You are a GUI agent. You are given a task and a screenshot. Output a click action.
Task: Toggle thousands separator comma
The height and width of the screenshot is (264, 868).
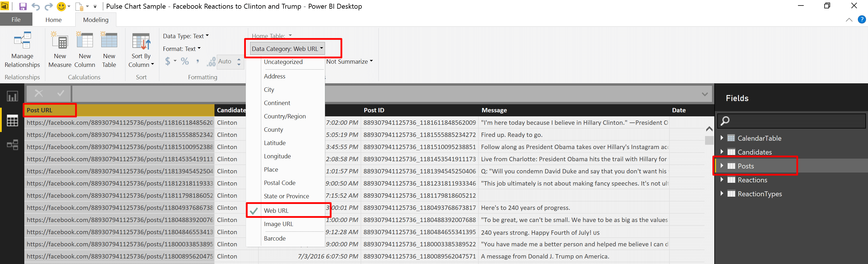pos(197,61)
